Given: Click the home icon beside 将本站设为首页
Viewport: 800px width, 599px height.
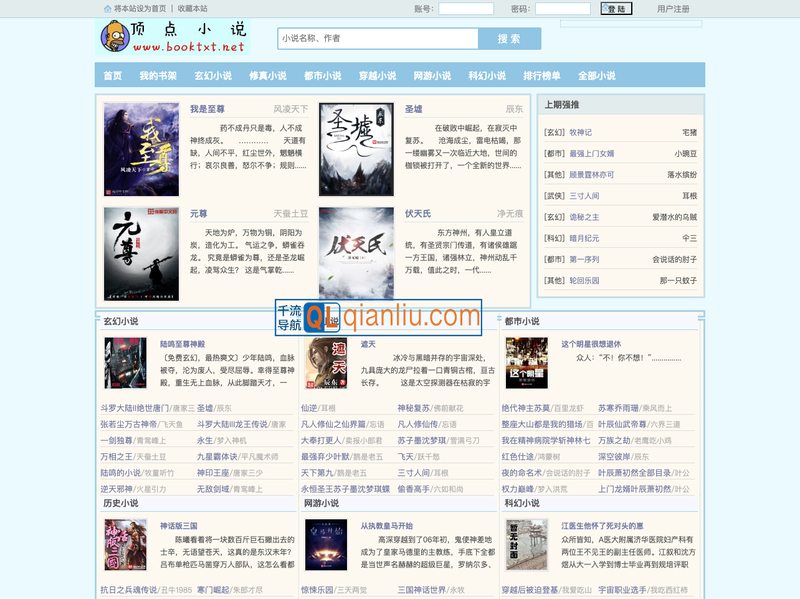Looking at the screenshot, I should point(108,9).
